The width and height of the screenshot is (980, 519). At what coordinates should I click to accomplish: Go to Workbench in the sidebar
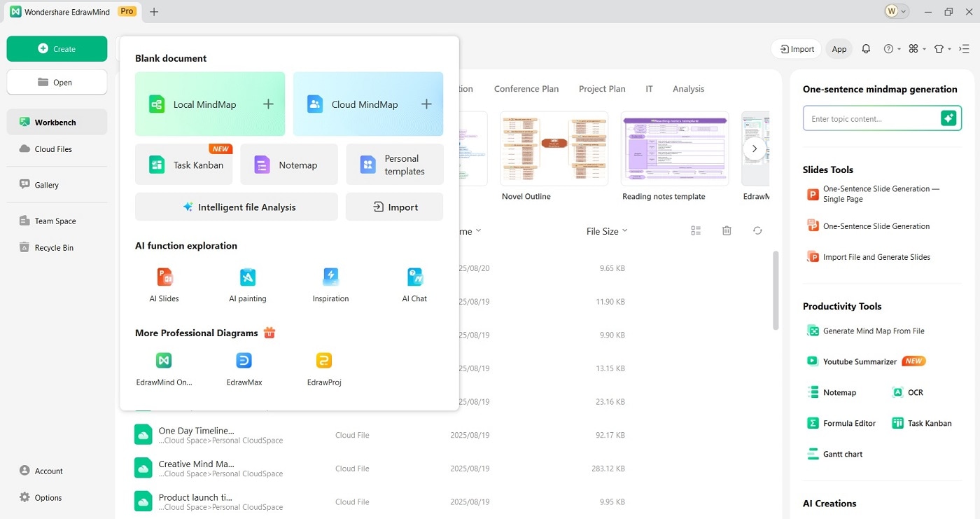[x=57, y=122]
